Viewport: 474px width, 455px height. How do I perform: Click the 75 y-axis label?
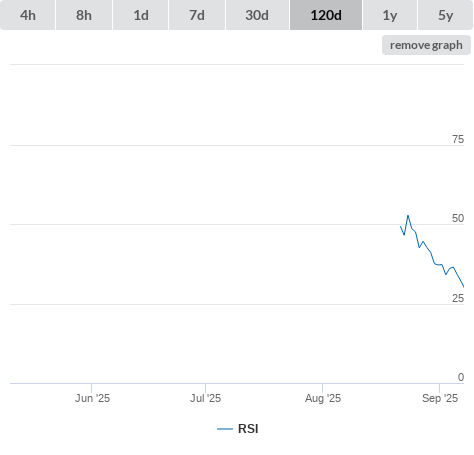coord(458,139)
